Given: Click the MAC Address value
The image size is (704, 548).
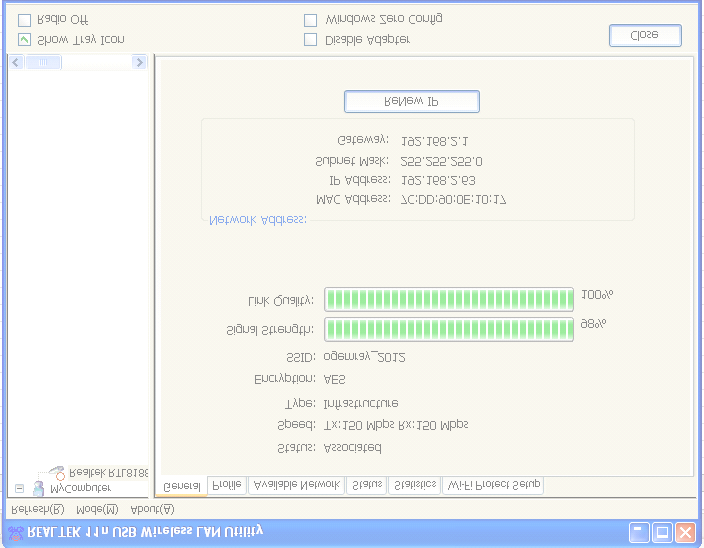Looking at the screenshot, I should pos(453,200).
